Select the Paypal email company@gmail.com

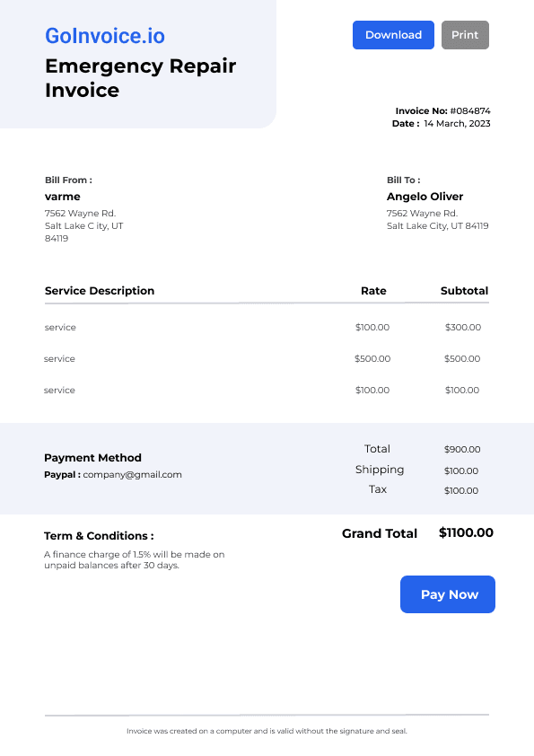[133, 474]
